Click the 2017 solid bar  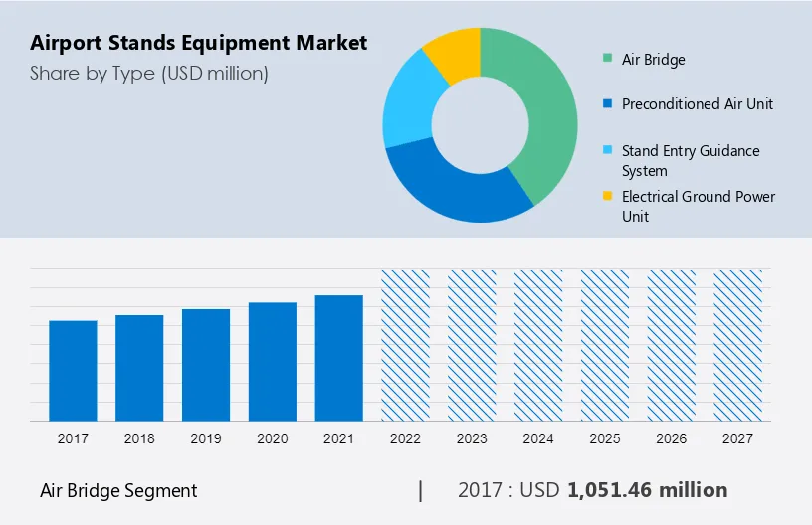click(x=73, y=371)
